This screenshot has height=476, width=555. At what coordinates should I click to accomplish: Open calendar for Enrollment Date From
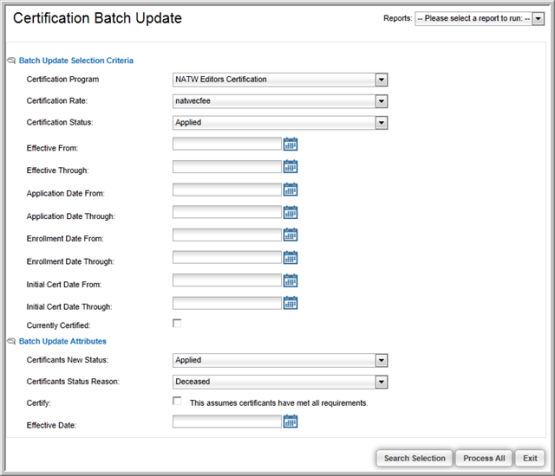(x=291, y=235)
